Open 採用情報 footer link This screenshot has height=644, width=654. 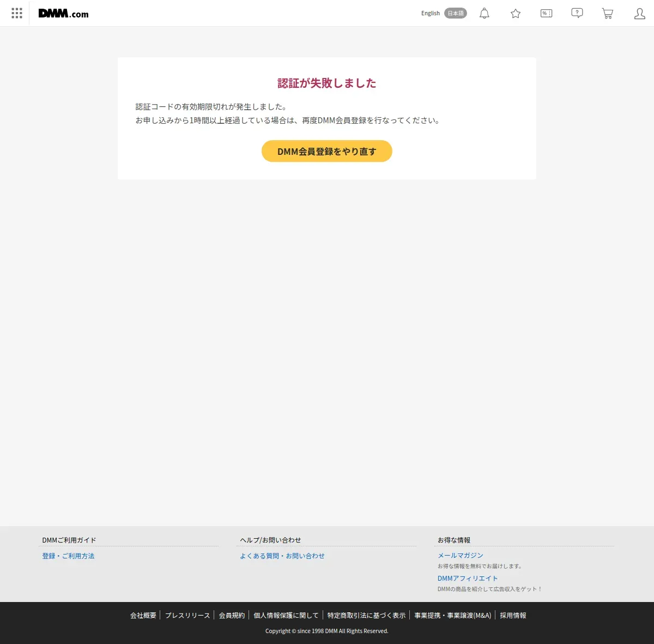pos(513,616)
